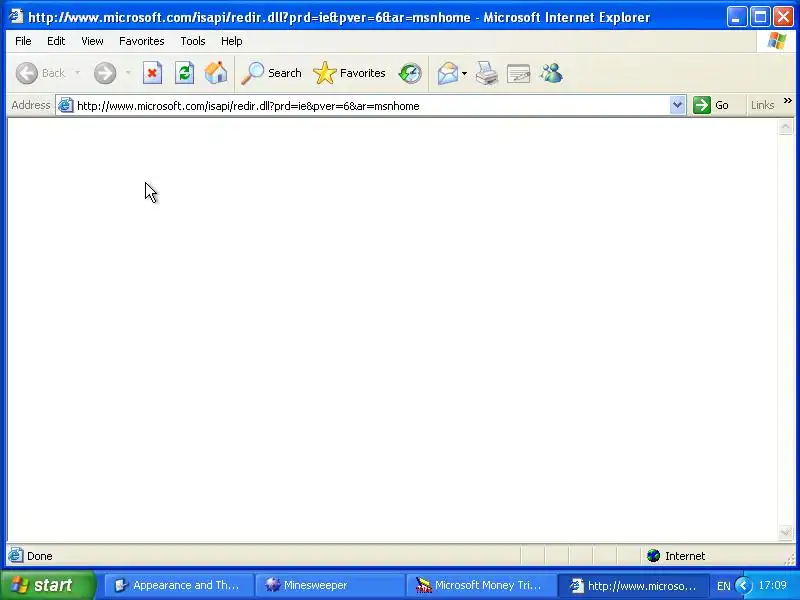Expand the Address bar dropdown list
The image size is (800, 600).
point(677,106)
